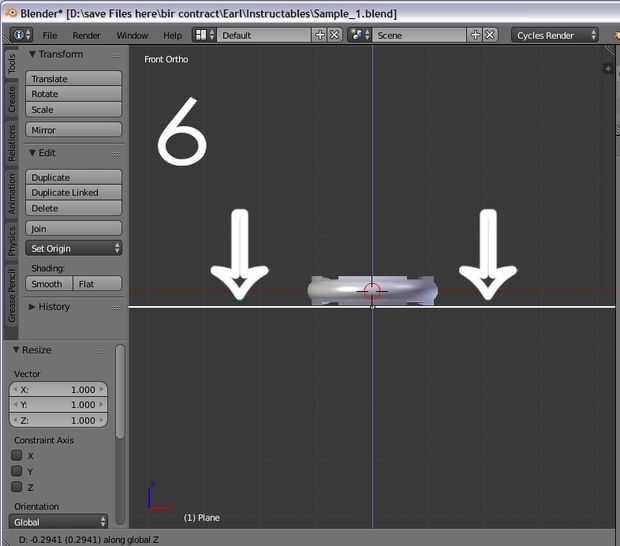620x546 pixels.
Task: Collapse the Resize operator panel
Action: pos(16,350)
